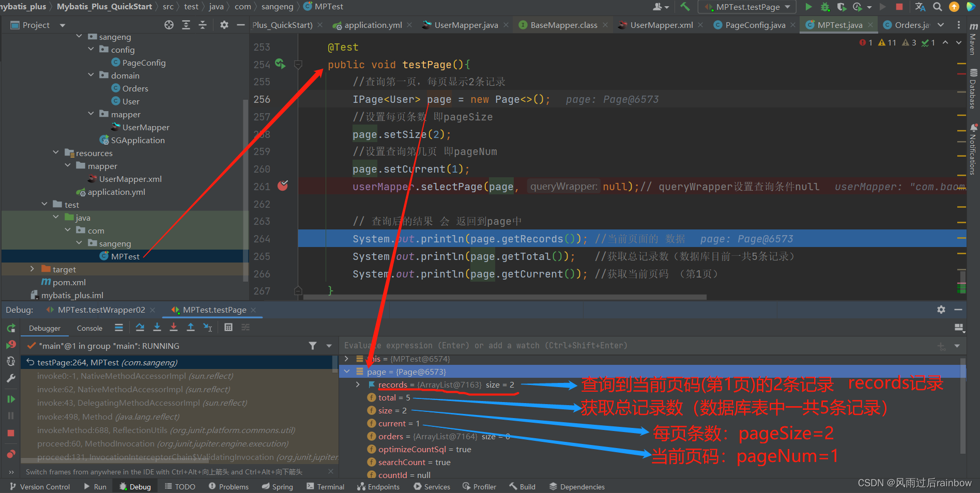Open Project view dropdown arrow
This screenshot has width=980, height=493.
click(63, 25)
